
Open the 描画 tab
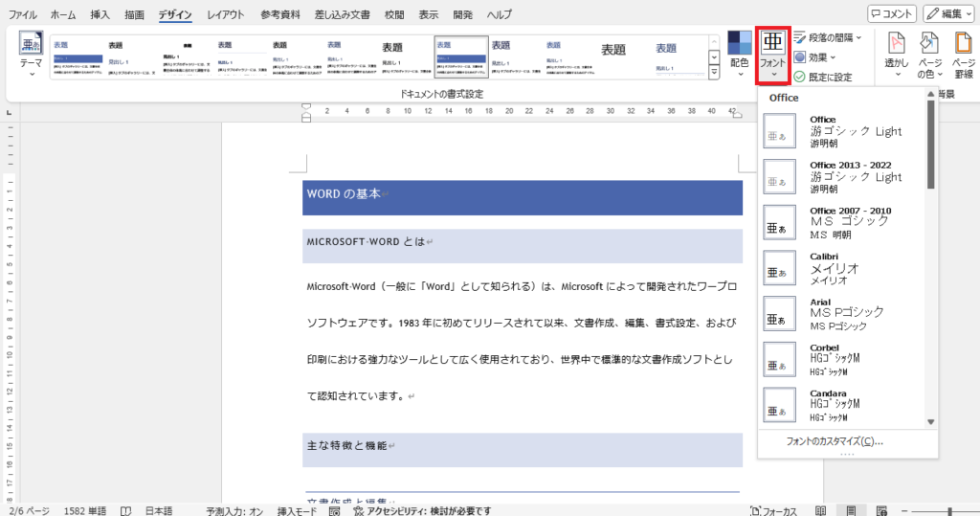pos(134,13)
